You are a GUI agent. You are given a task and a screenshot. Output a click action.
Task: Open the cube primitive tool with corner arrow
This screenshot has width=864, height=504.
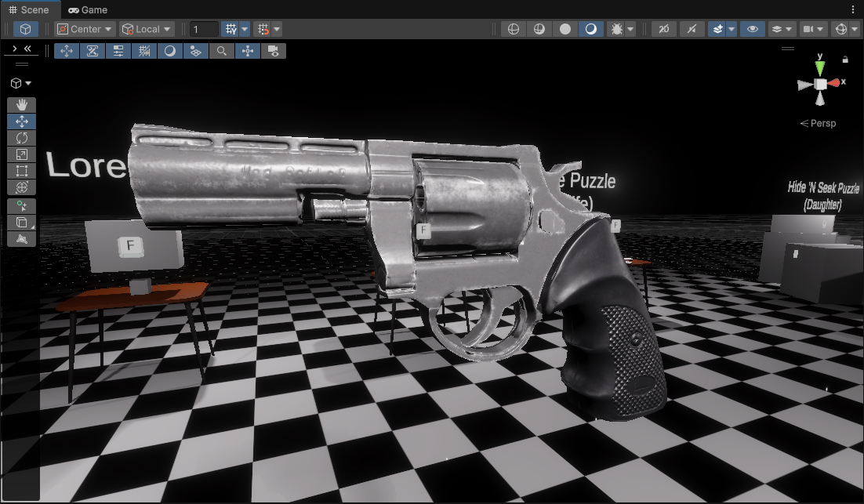(21, 223)
